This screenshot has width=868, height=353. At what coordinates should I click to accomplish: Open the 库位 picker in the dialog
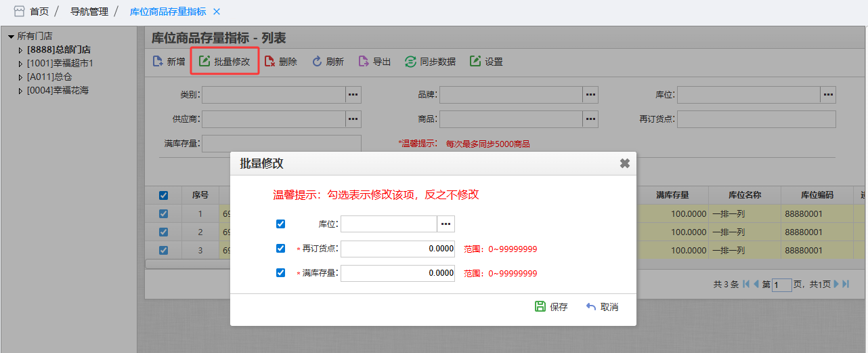tap(446, 224)
